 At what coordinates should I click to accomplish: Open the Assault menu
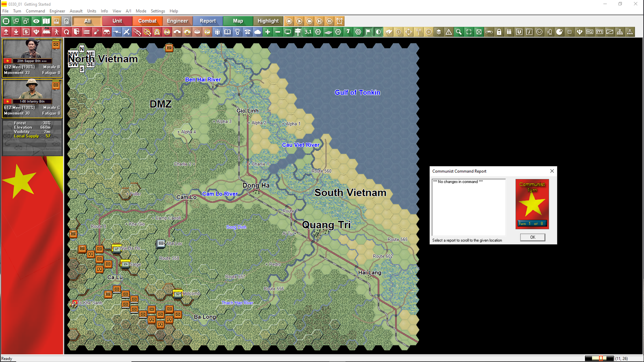pyautogui.click(x=76, y=11)
